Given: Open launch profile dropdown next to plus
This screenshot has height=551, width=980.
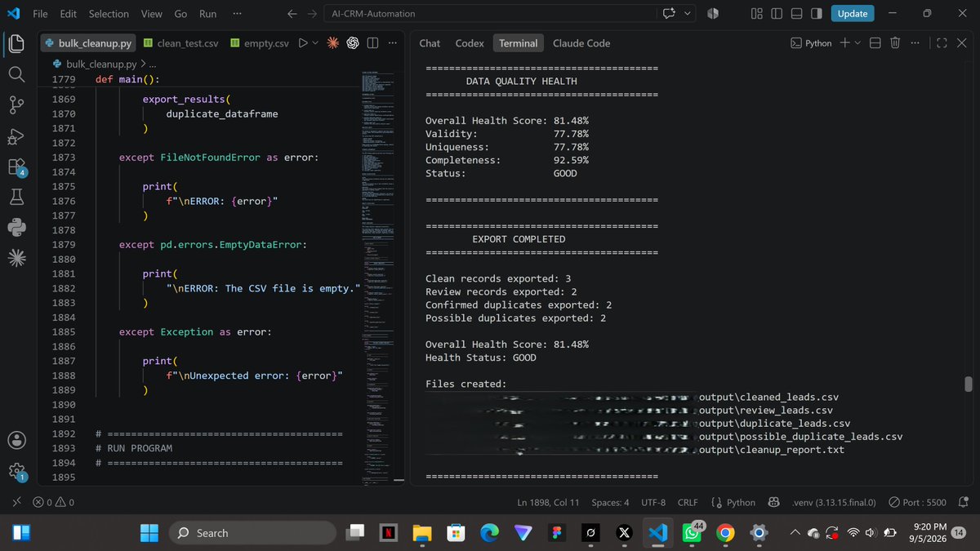Looking at the screenshot, I should pyautogui.click(x=857, y=43).
